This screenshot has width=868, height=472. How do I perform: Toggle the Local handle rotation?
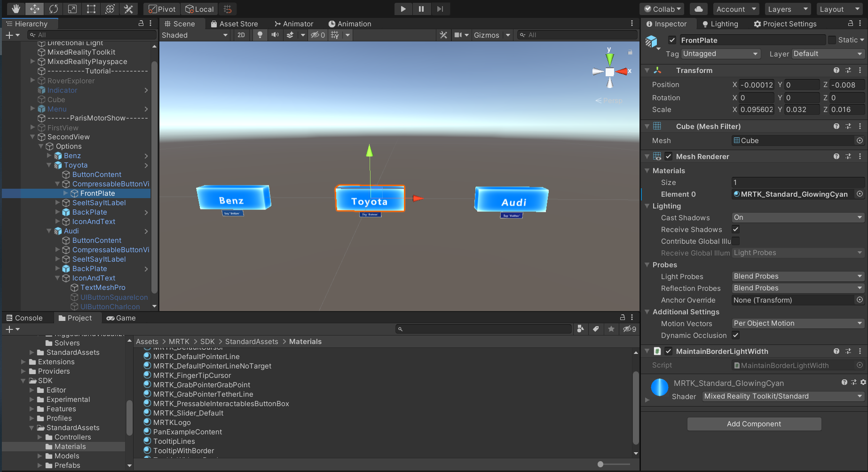[199, 9]
